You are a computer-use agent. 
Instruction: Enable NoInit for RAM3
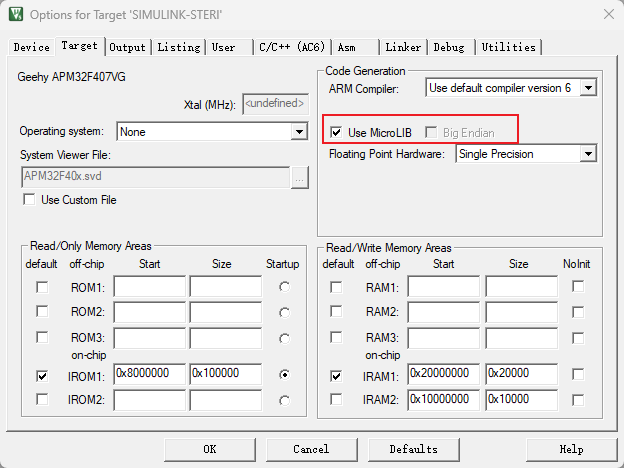578,338
